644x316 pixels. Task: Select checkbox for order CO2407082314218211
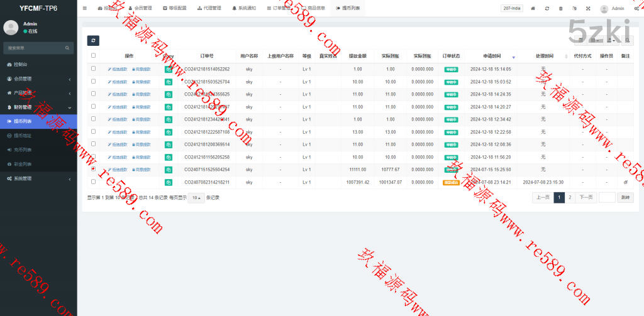(94, 182)
